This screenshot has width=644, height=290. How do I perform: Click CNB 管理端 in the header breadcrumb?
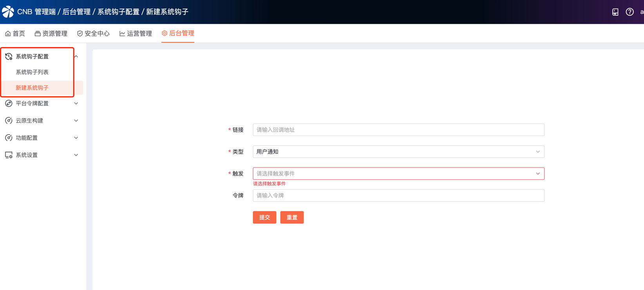point(36,12)
